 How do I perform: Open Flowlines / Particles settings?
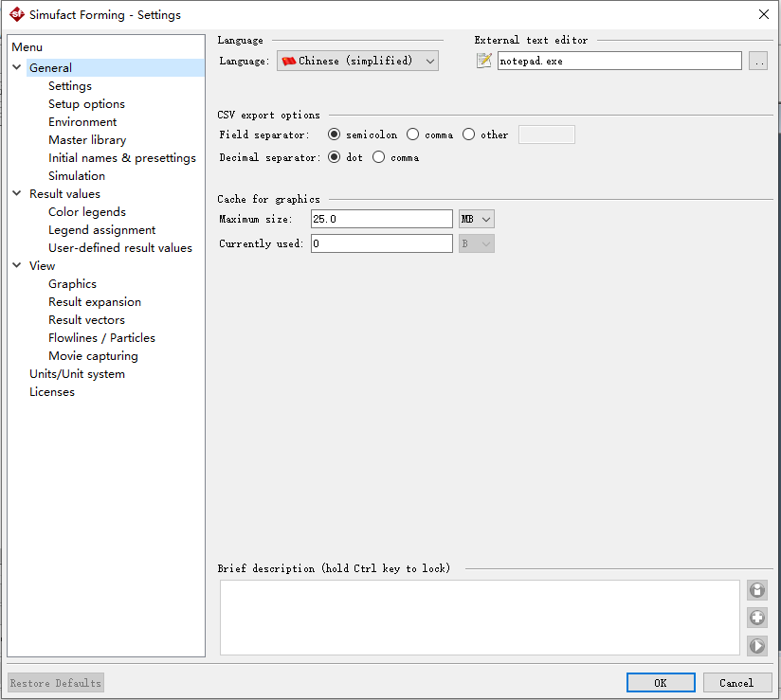pyautogui.click(x=101, y=338)
